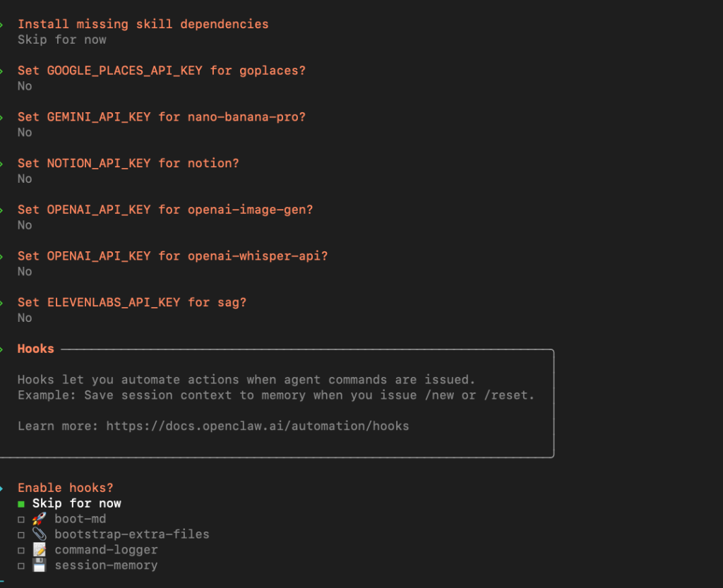The image size is (723, 588).
Task: Click the Install missing skill dependencies line
Action: click(x=143, y=24)
